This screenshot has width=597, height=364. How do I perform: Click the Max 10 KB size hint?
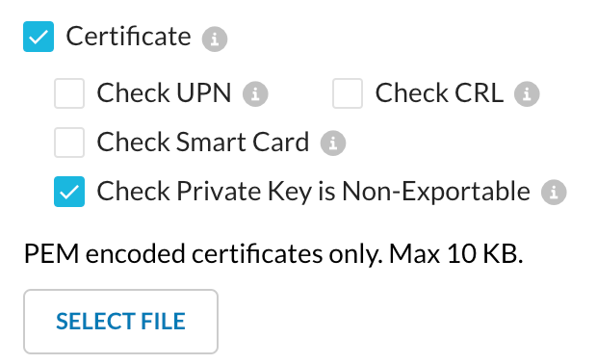[x=456, y=254]
